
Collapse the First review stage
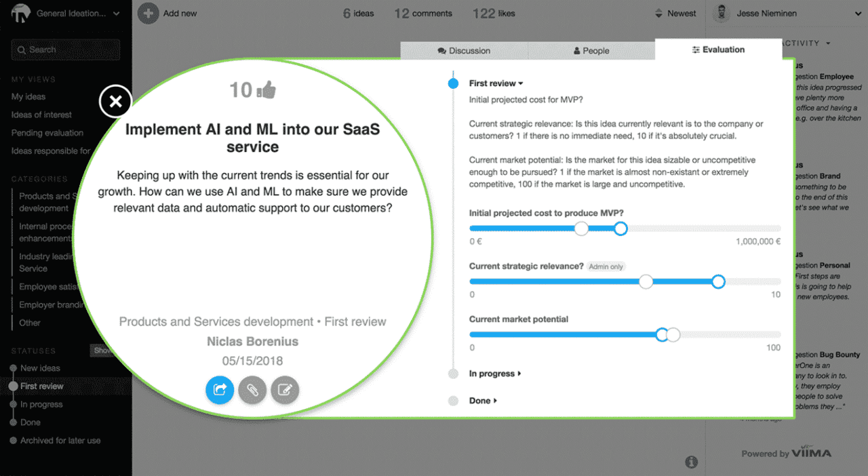[496, 83]
